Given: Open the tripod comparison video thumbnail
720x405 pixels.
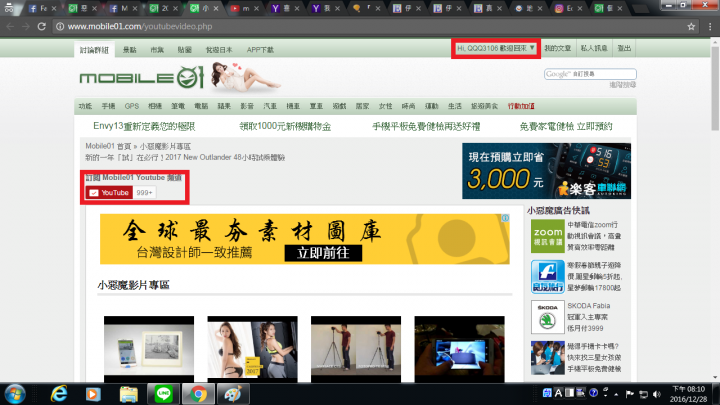Looking at the screenshot, I should tap(356, 349).
